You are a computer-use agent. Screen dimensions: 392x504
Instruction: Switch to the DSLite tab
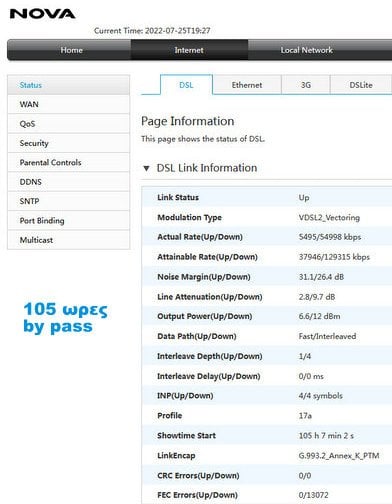[361, 85]
